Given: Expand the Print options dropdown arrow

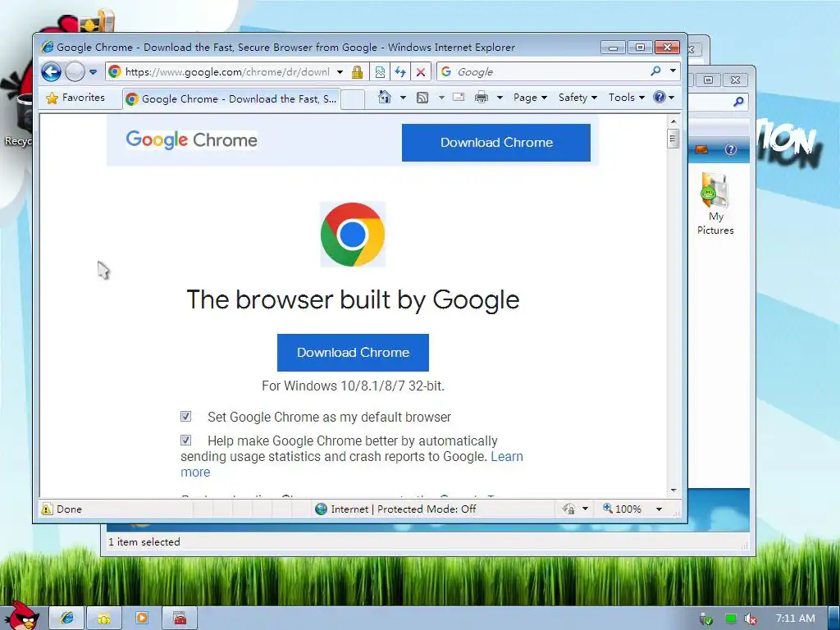Looking at the screenshot, I should point(500,98).
